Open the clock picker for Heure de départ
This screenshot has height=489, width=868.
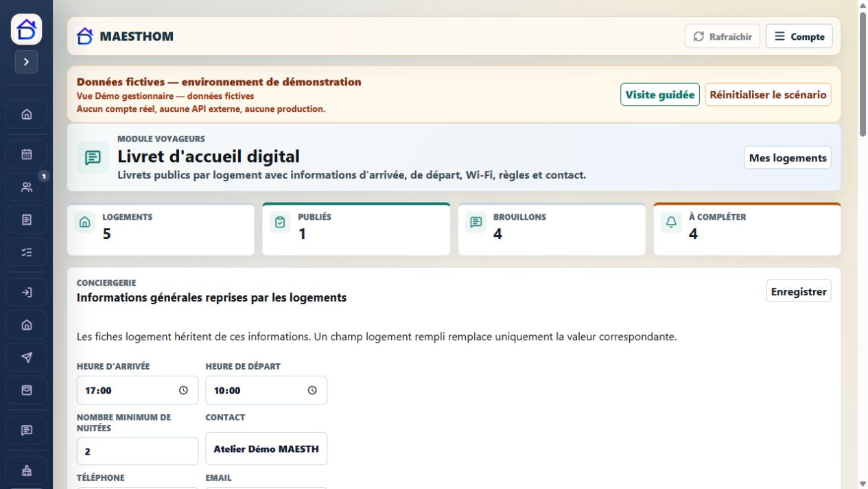[x=312, y=390]
